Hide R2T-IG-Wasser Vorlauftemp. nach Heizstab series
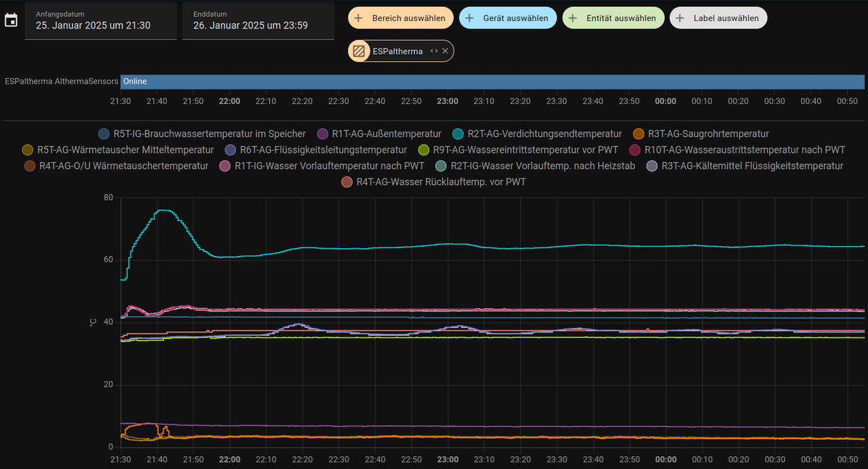The height and width of the screenshot is (469, 868). click(x=535, y=165)
